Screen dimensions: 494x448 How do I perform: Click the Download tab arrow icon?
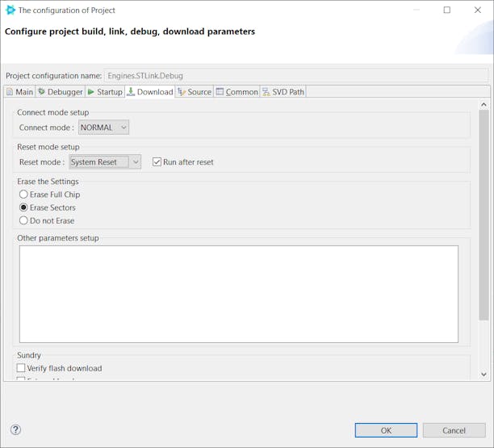tap(132, 92)
